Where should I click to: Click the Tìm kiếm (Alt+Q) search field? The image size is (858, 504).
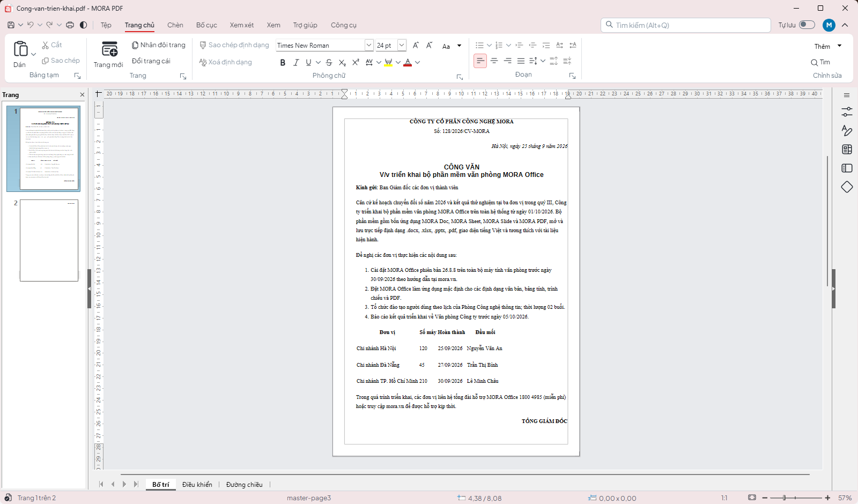coord(686,25)
